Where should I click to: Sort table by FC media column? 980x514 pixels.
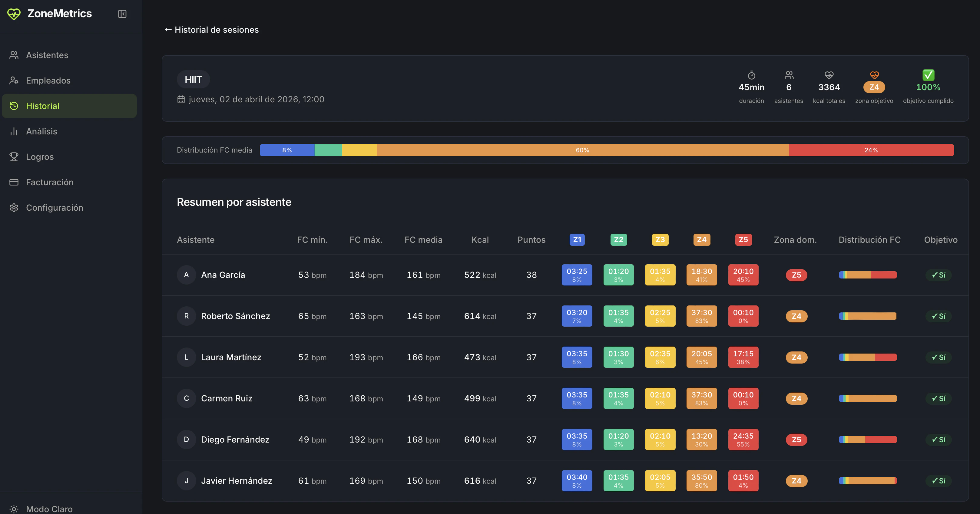[x=423, y=240]
